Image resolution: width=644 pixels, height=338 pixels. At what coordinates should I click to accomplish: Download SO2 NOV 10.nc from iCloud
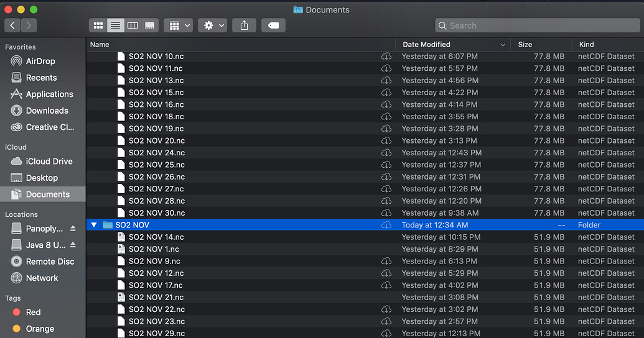click(386, 57)
